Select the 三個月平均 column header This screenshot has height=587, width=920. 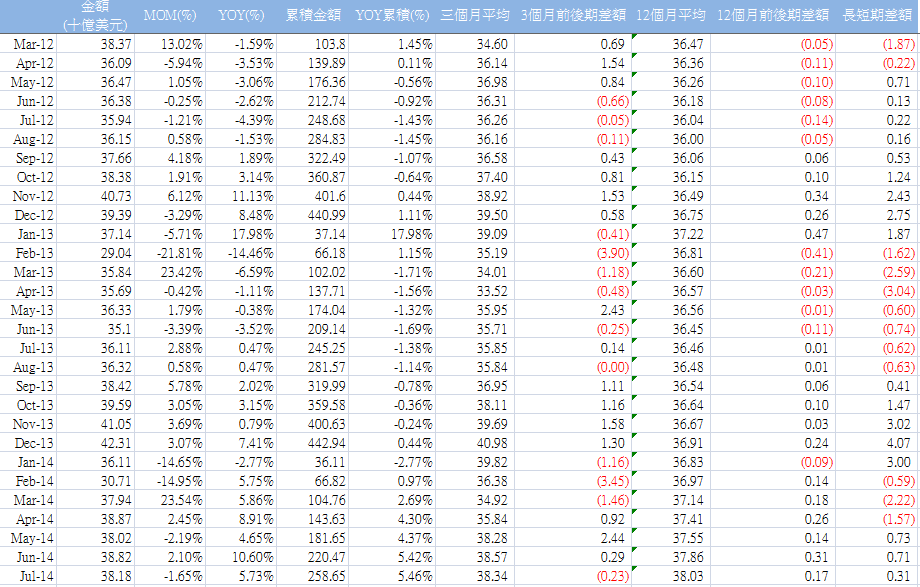475,15
